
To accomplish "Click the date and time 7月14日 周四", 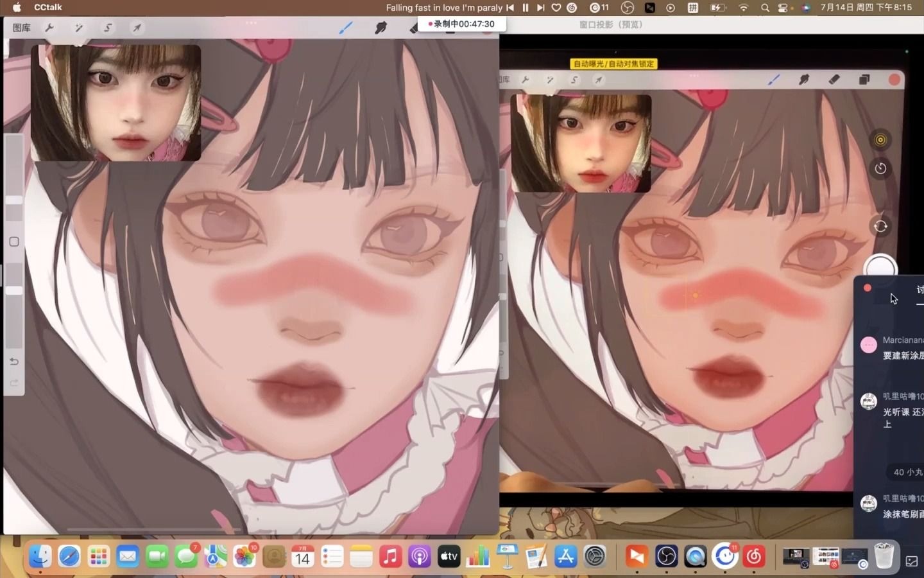I will (866, 7).
